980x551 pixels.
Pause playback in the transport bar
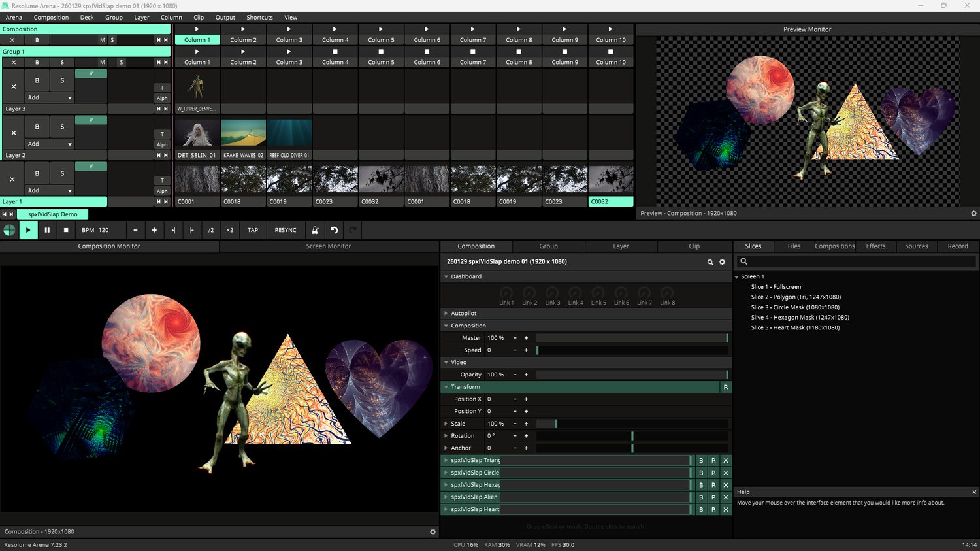pyautogui.click(x=47, y=230)
